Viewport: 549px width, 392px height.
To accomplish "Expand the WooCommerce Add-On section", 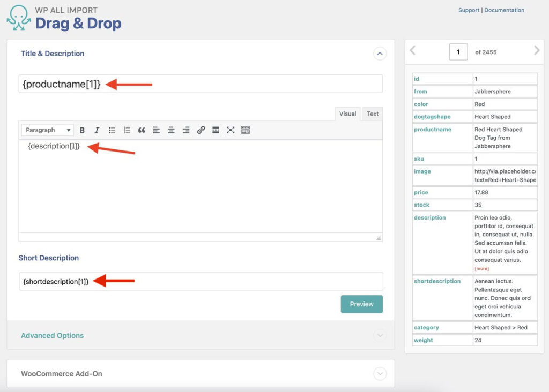I will pyautogui.click(x=380, y=373).
